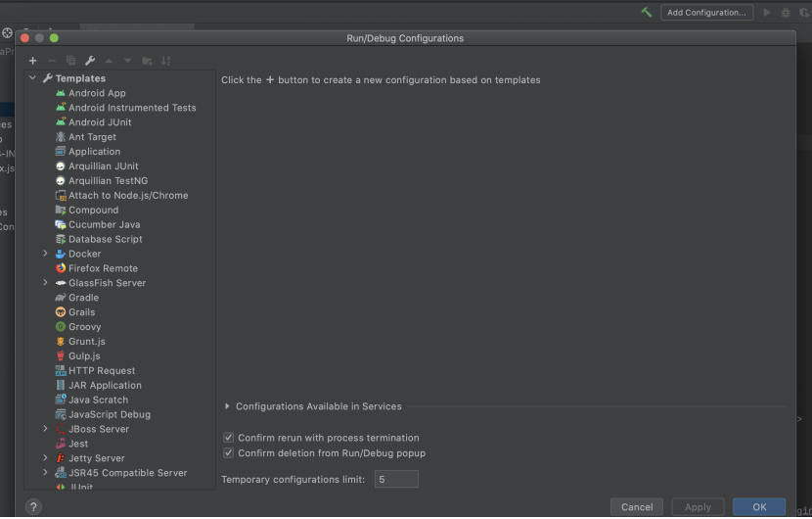Click the Cancel button
The height and width of the screenshot is (519, 812).
coord(637,507)
